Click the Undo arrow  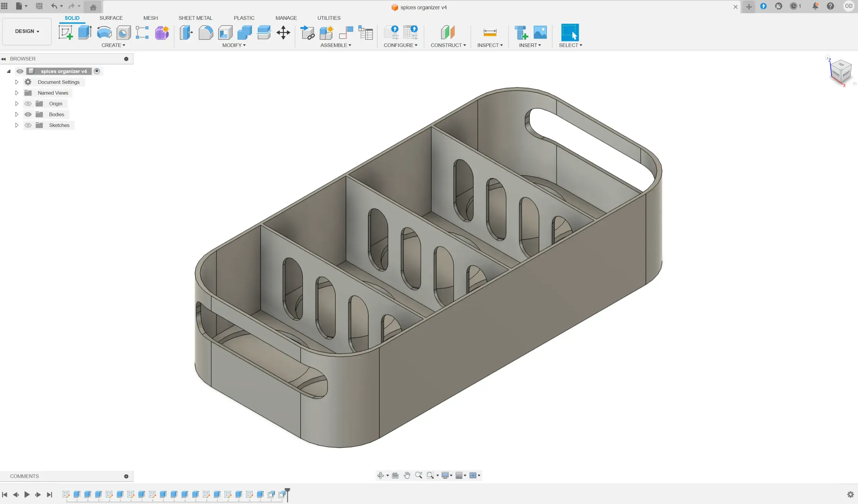(54, 6)
